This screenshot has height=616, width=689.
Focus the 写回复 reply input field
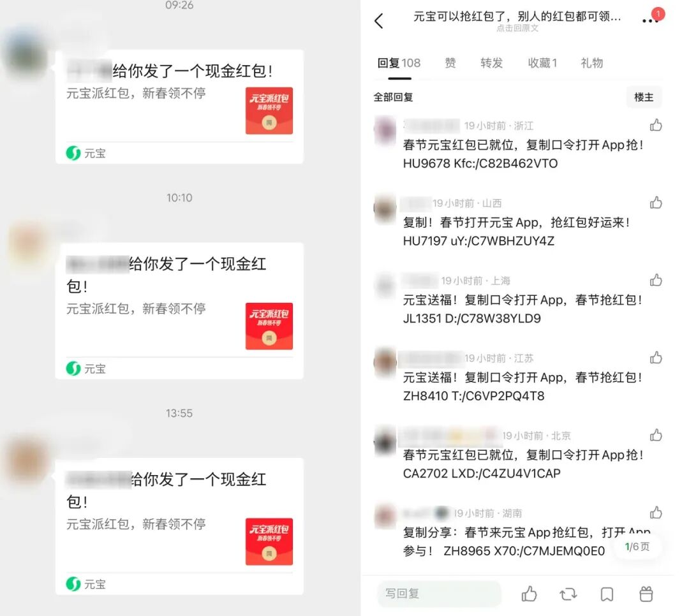click(x=439, y=594)
